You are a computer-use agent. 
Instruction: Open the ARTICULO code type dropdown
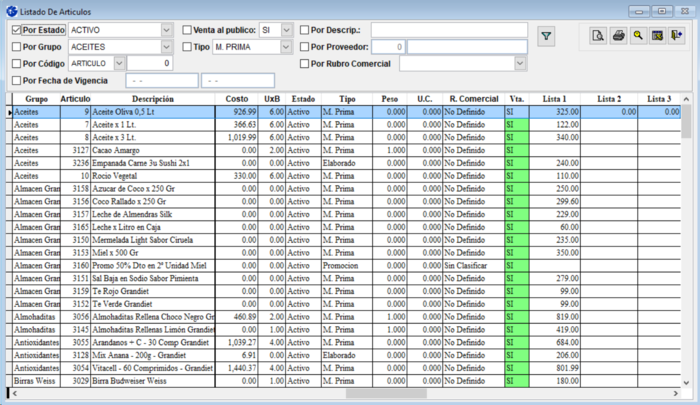(119, 63)
